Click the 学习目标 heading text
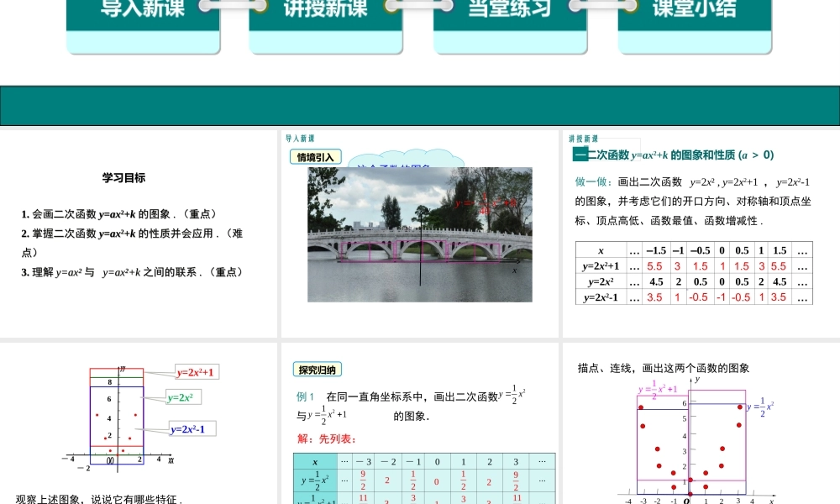840x504 pixels. tap(123, 178)
